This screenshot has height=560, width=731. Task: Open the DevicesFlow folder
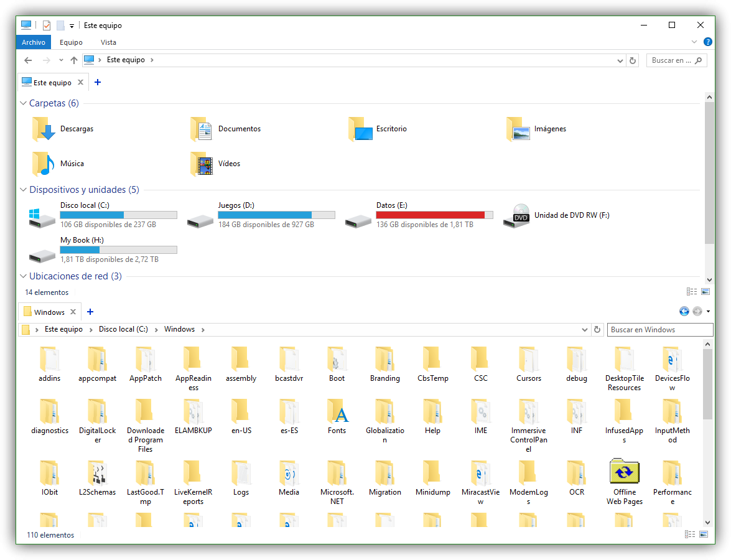[x=673, y=369]
